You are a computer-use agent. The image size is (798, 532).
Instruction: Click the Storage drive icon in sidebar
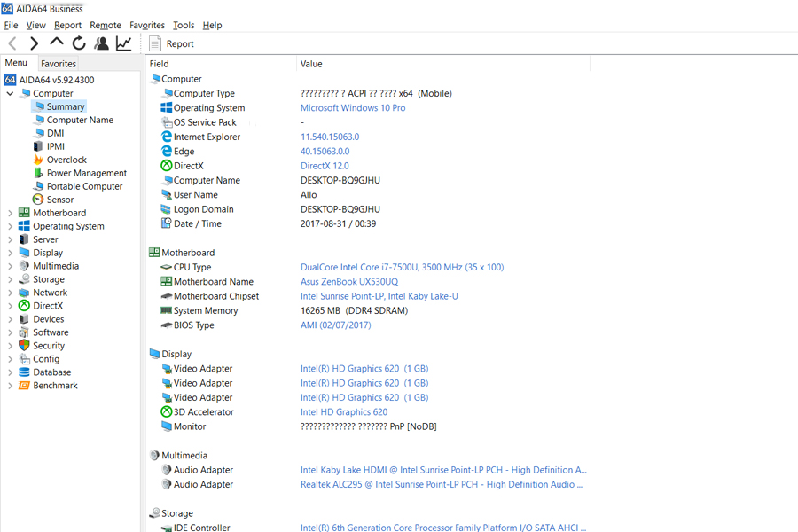pyautogui.click(x=24, y=279)
